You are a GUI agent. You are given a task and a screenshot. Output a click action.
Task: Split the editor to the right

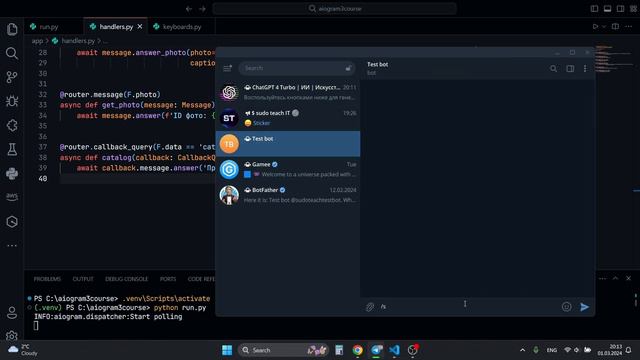[x=615, y=27]
